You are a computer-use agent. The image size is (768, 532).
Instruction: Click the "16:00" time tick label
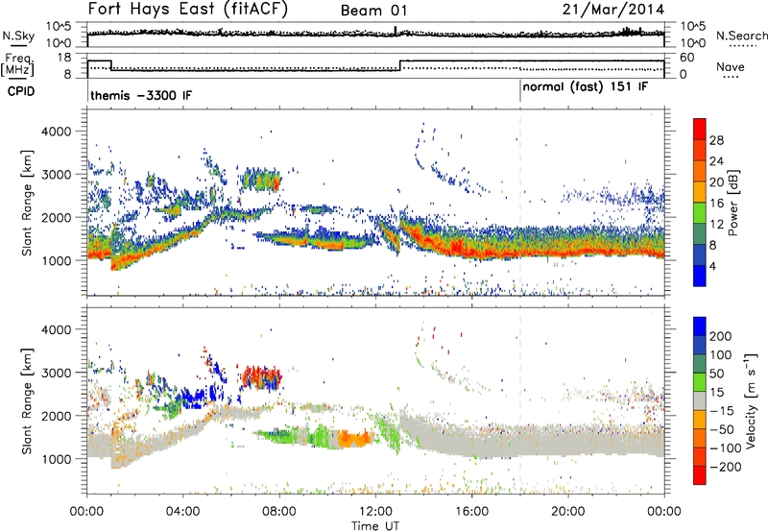click(x=471, y=512)
